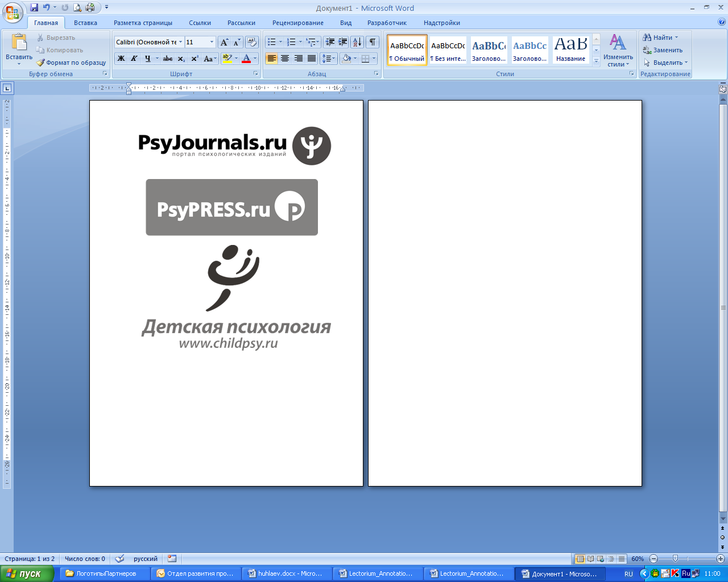The image size is (728, 582).
Task: Switch to Разметка страницы tab
Action: (143, 23)
